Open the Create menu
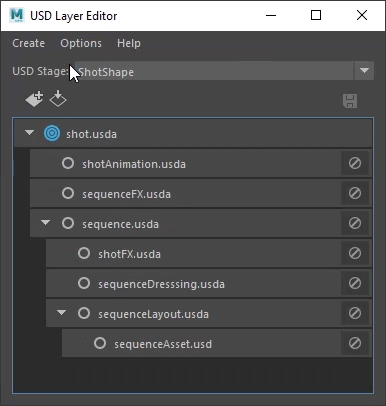 29,43
